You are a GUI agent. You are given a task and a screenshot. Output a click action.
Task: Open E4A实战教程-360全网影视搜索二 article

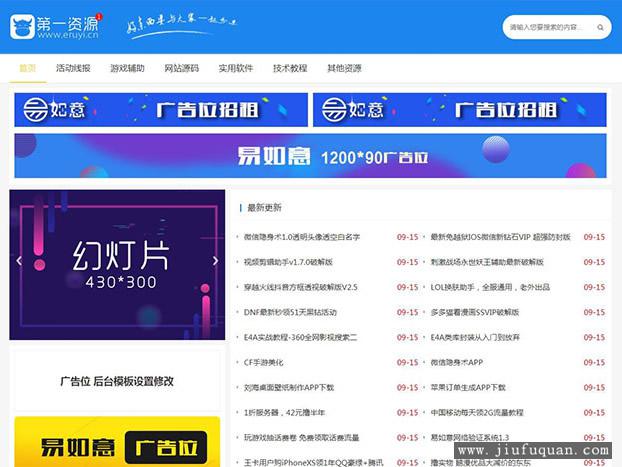pyautogui.click(x=300, y=337)
